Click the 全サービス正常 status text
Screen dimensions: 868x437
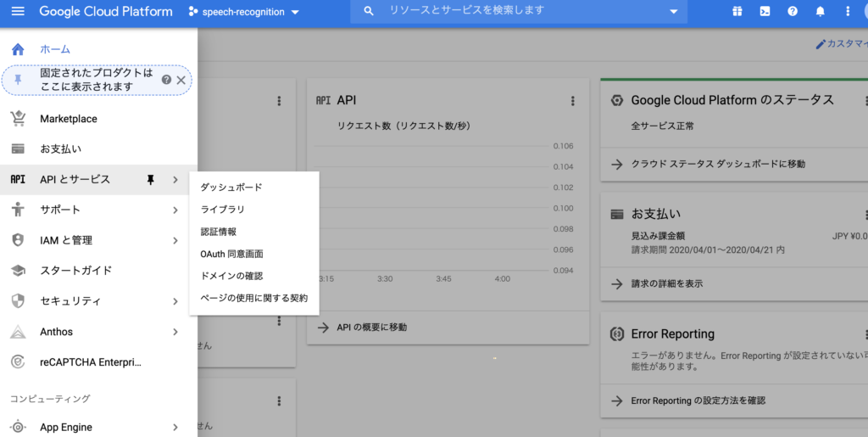click(x=663, y=126)
